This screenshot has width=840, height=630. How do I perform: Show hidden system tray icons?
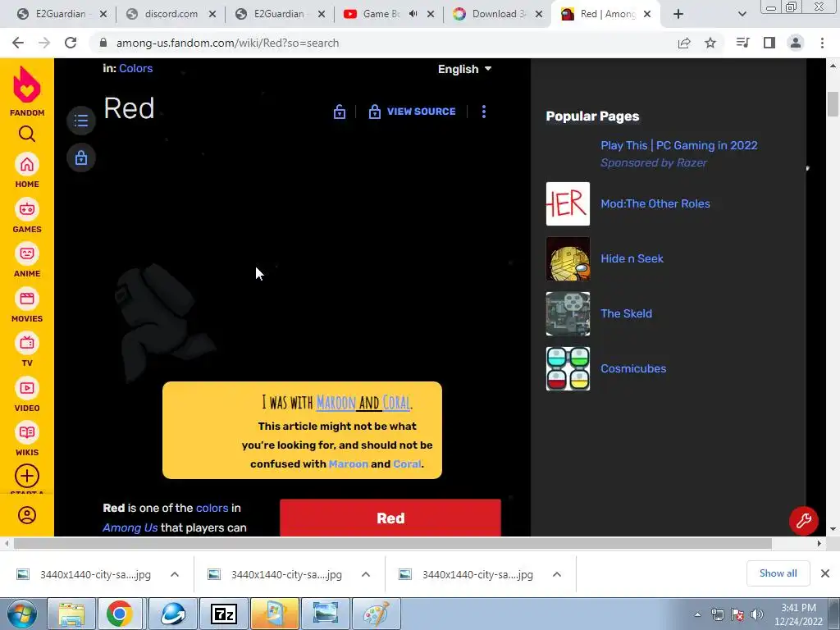click(697, 614)
